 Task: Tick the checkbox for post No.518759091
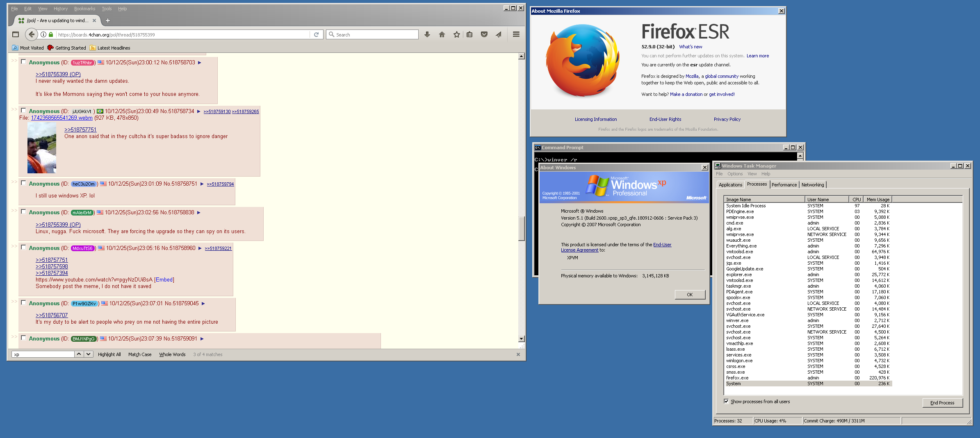tap(23, 338)
